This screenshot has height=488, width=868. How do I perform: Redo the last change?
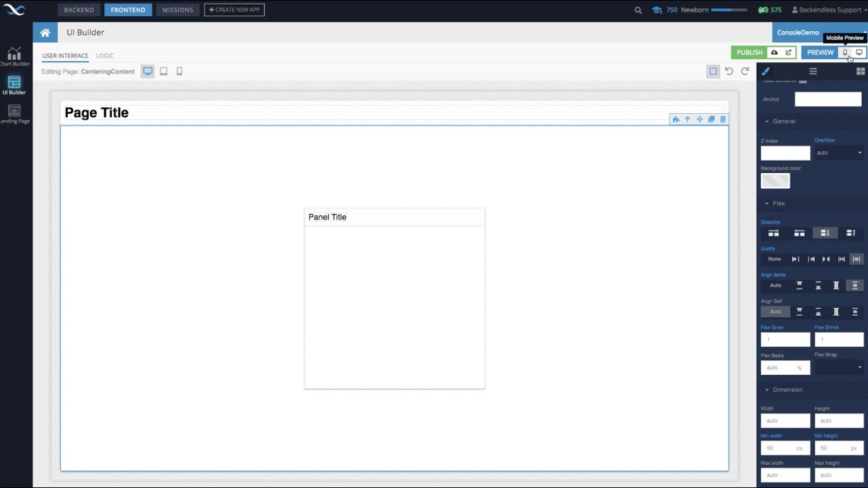745,71
